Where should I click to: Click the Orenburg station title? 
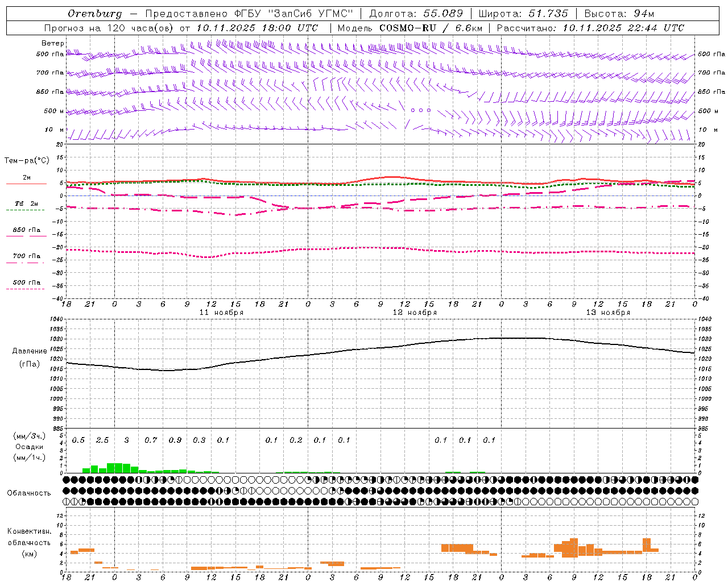tap(94, 14)
